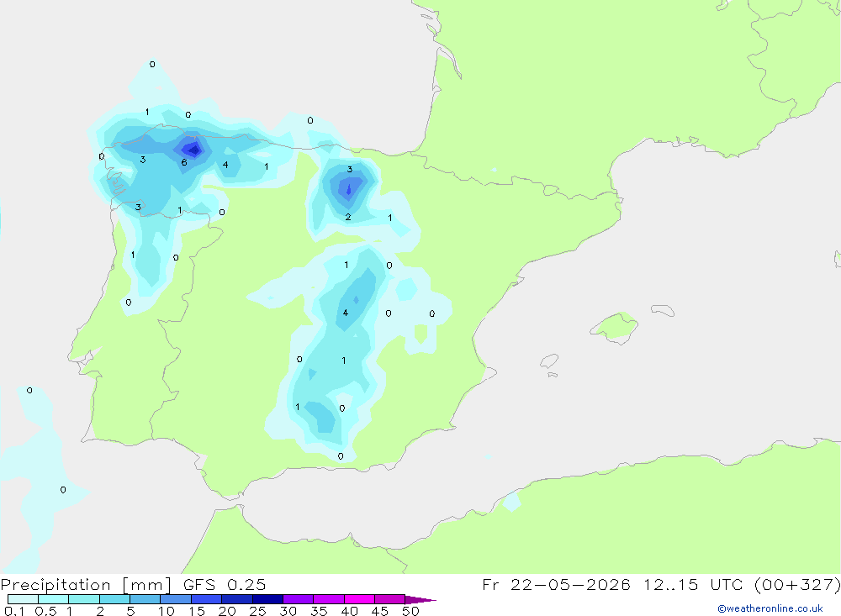This screenshot has height=616, width=841.
Task: Click the '0.5' legend scale label
Action: (45, 611)
